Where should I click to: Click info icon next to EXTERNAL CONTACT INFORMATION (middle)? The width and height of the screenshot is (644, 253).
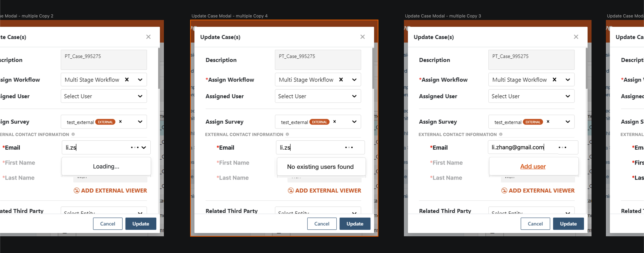pyautogui.click(x=287, y=134)
